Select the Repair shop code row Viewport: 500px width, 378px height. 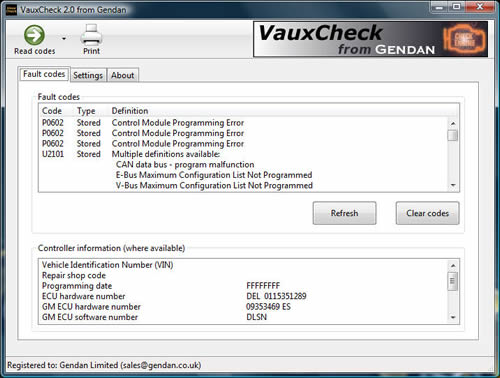tap(243, 275)
